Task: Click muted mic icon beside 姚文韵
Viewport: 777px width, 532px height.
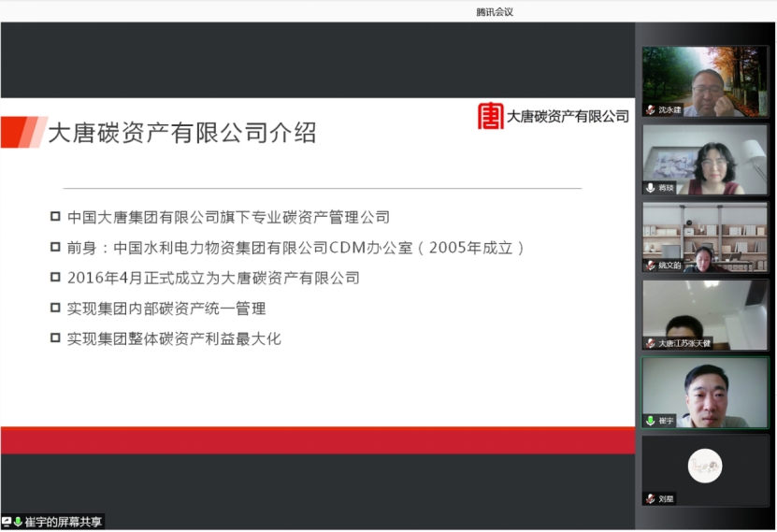Action: [650, 266]
